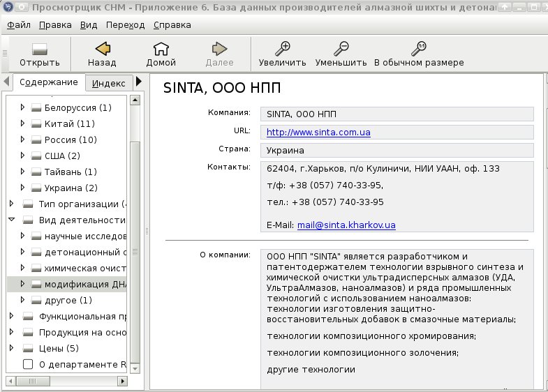Show previous tabs with left arrow
This screenshot has width=548, height=392.
tap(6, 82)
